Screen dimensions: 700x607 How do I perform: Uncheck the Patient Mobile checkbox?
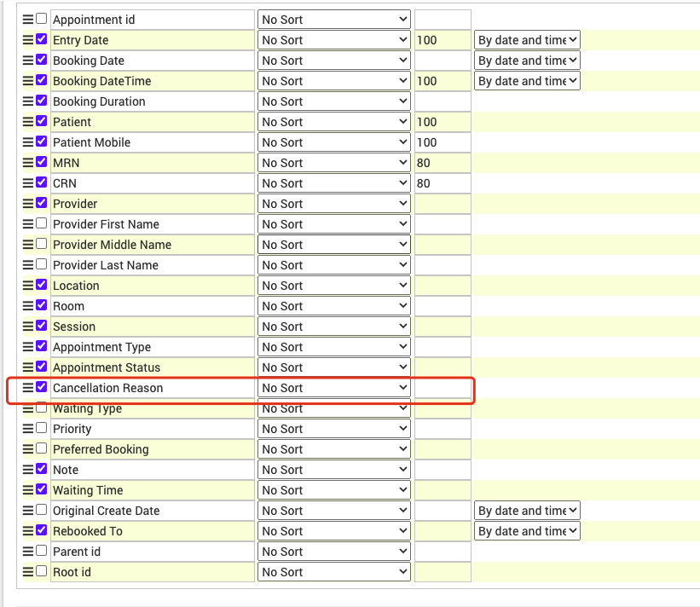pos(41,142)
